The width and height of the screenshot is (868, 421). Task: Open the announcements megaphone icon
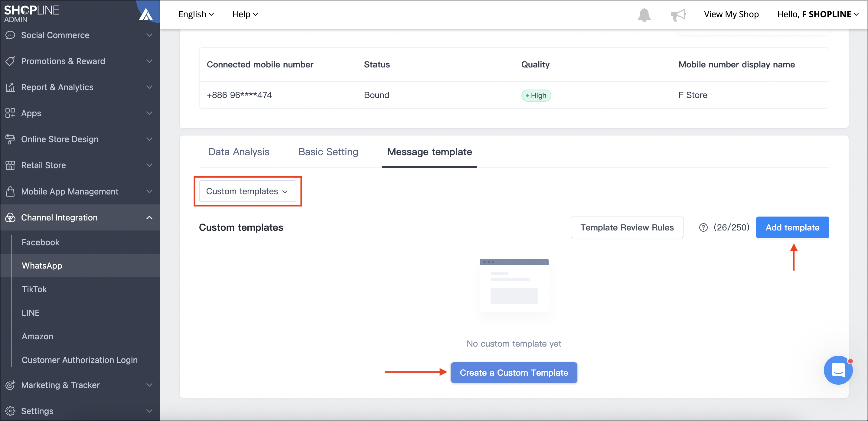coord(678,15)
